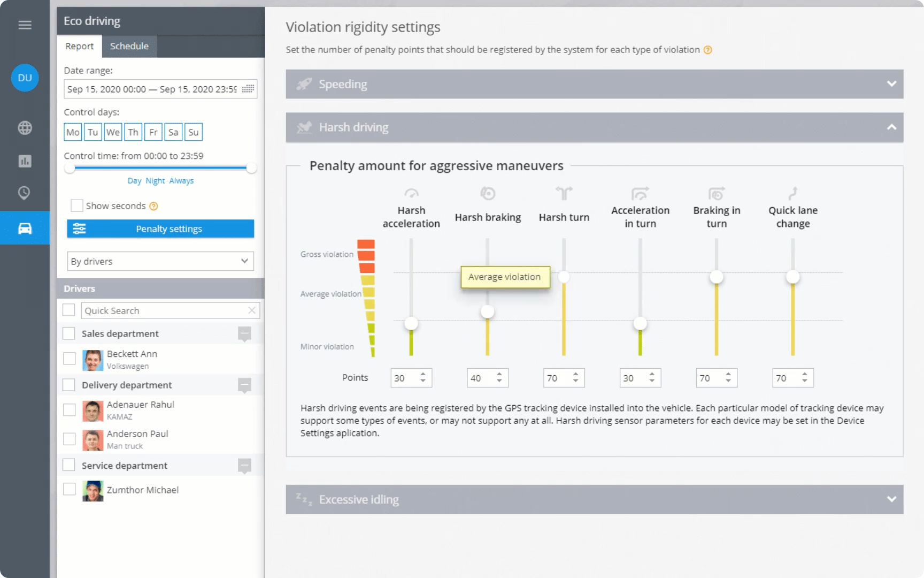Click the Acceleration in turn icon
This screenshot has width=924, height=578.
click(x=640, y=193)
